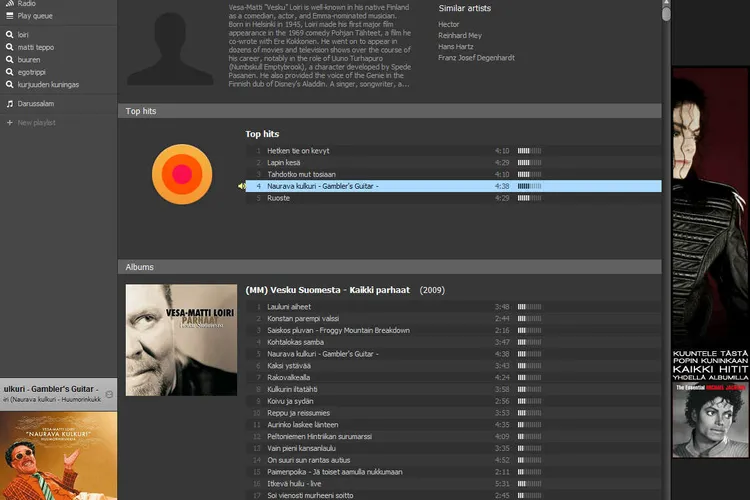Open similar artist Reinhard Mey
The height and width of the screenshot is (500, 750).
pos(461,35)
